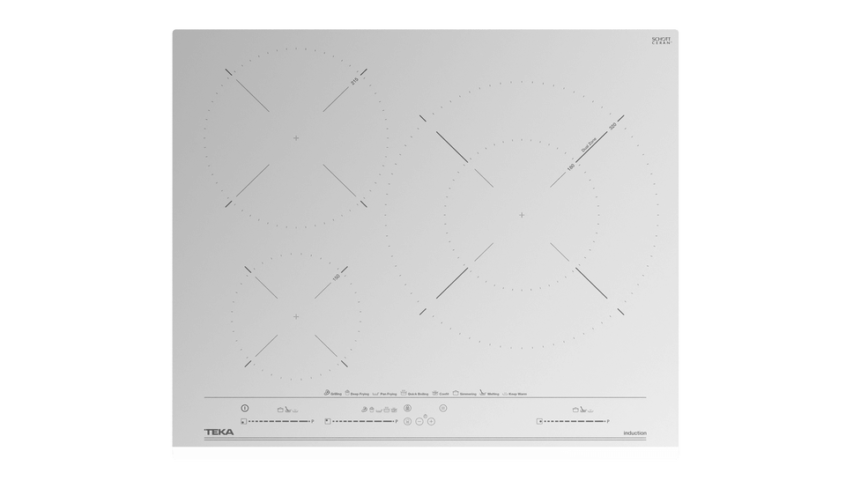
Task: Tap the chef functions button above the lock
Action: 407,408
